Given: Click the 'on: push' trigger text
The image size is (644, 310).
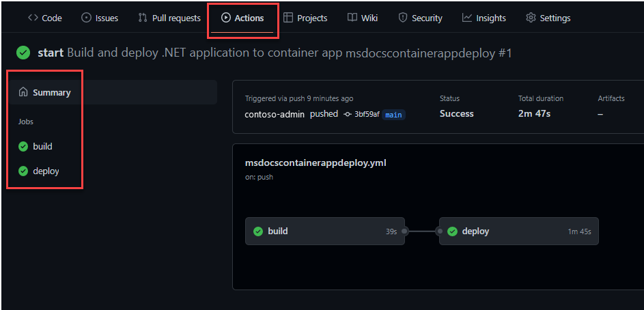Looking at the screenshot, I should [259, 178].
